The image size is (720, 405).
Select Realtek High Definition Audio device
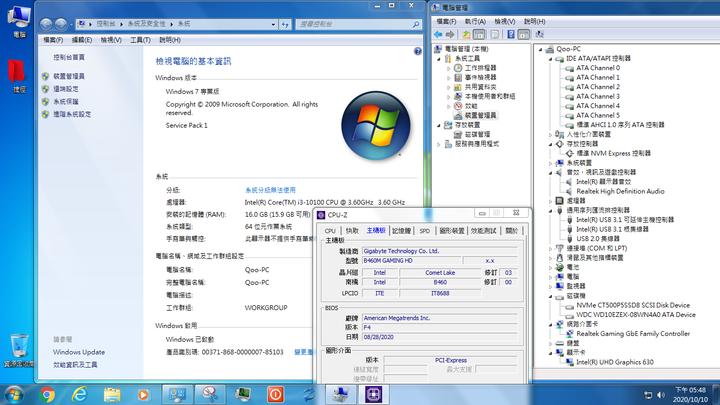click(x=620, y=191)
